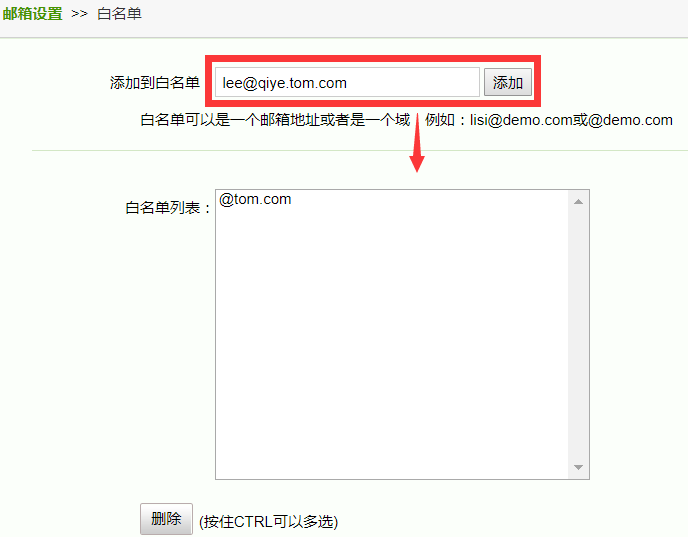Click the horizontal divider below the hint

click(360, 150)
